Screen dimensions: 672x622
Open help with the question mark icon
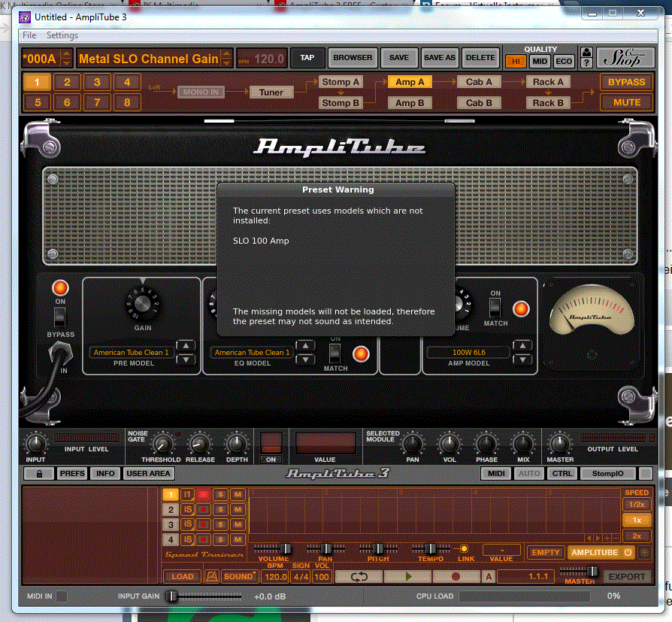coord(587,62)
